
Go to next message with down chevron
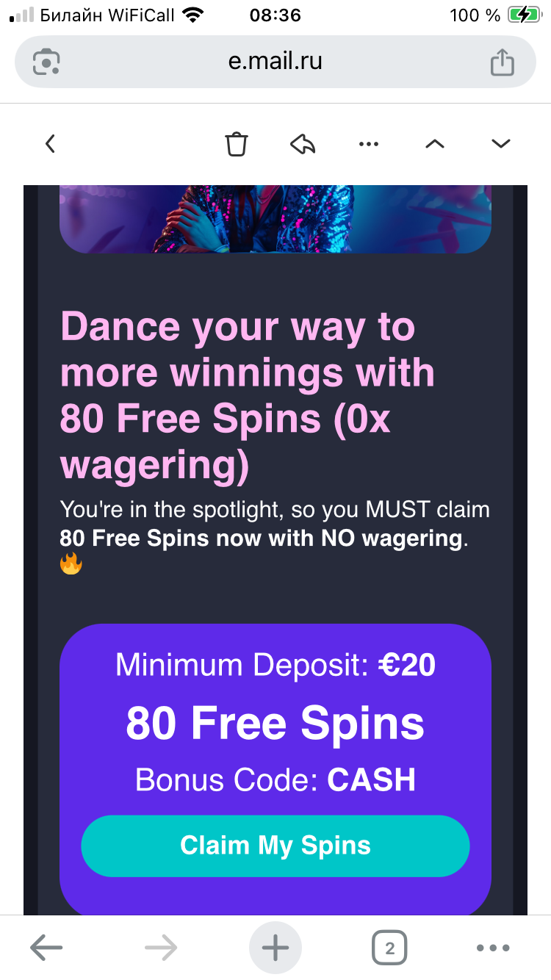point(501,144)
